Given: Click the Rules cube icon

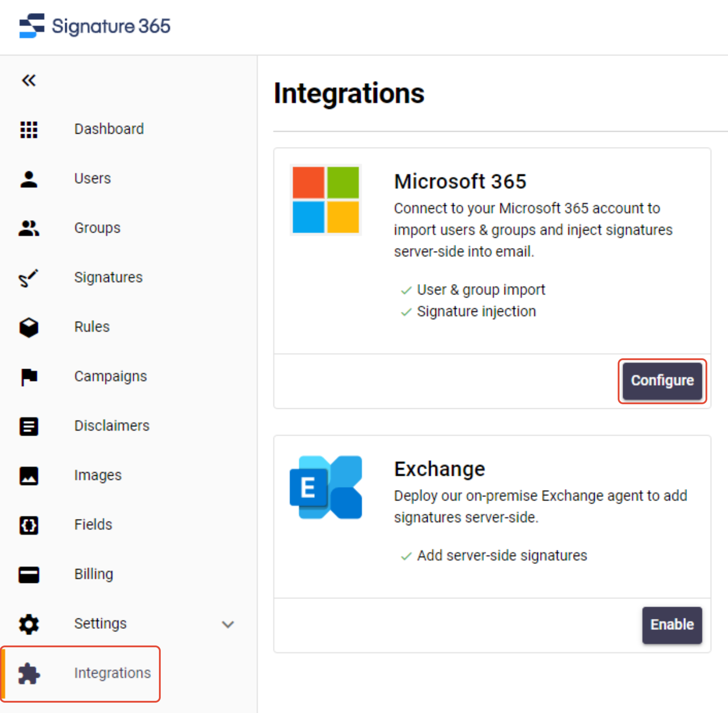Looking at the screenshot, I should pyautogui.click(x=29, y=327).
